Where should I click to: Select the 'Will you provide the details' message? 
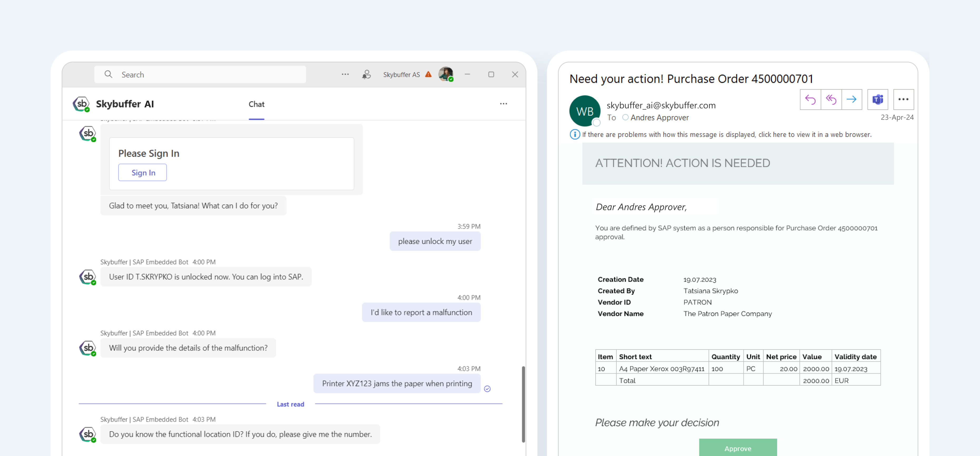click(x=188, y=348)
